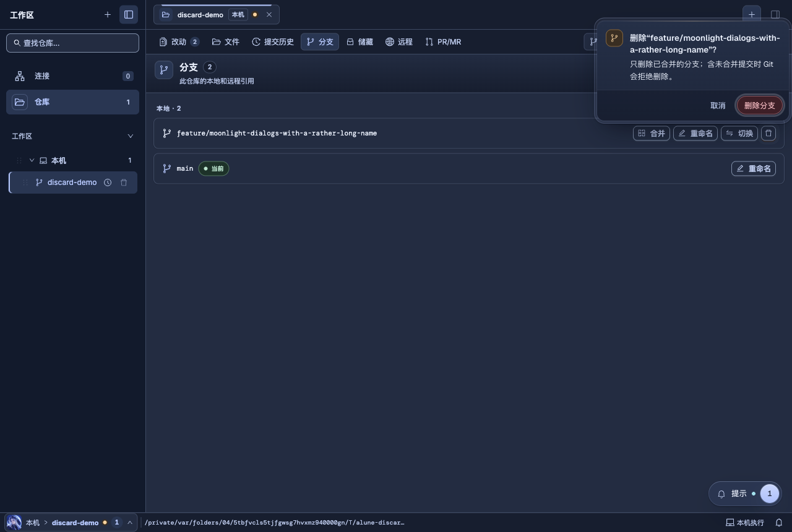The height and width of the screenshot is (532, 792).
Task: Toggle the right side panel icon
Action: [775, 14]
